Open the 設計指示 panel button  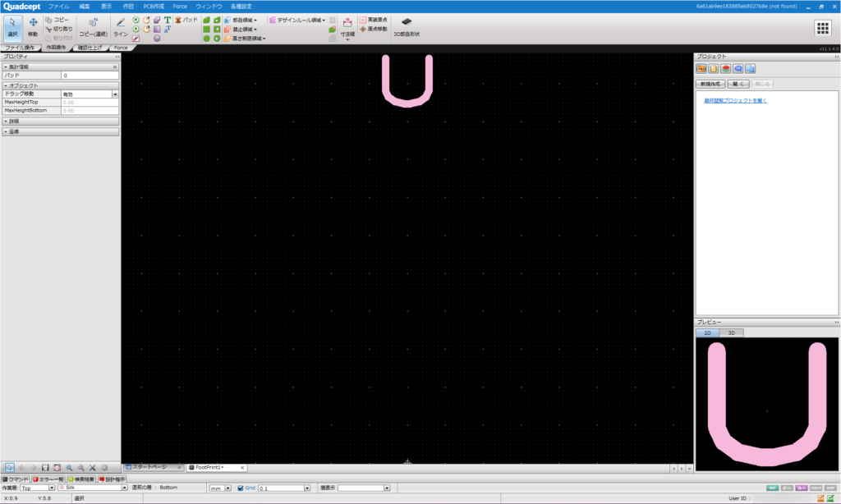point(112,479)
